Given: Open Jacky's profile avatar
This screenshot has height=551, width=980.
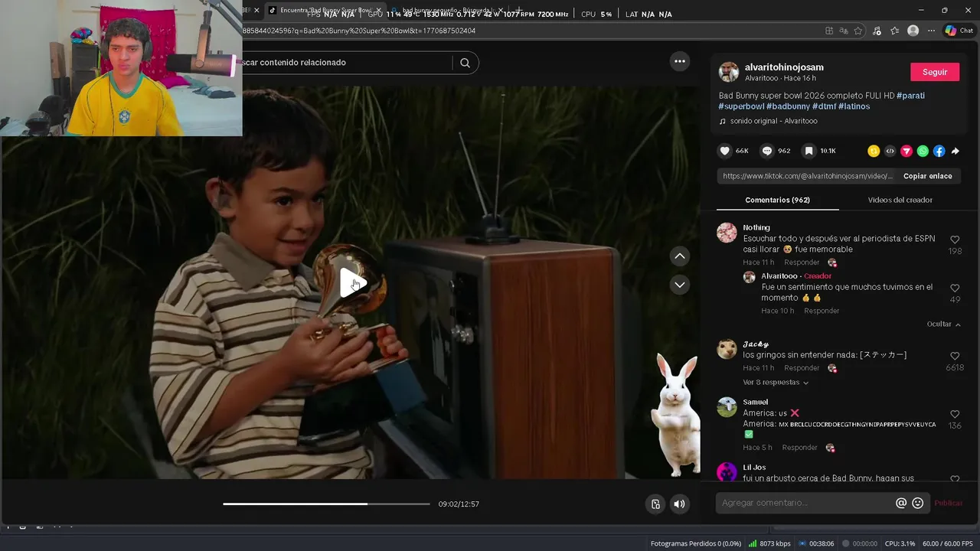Looking at the screenshot, I should 727,349.
